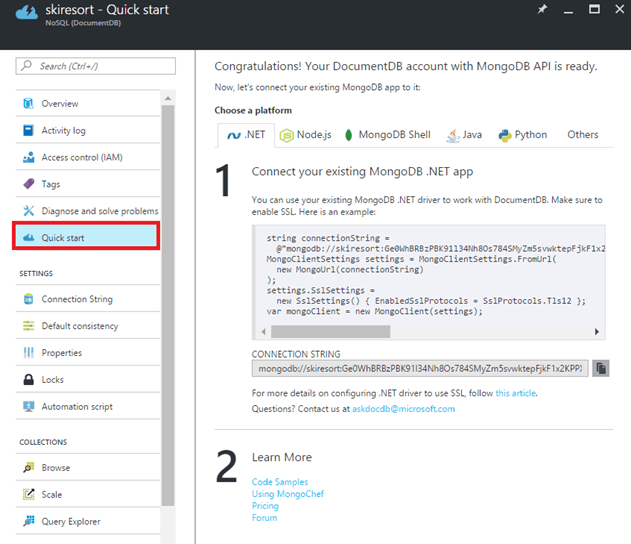Click the Diagnose wrench icon
The width and height of the screenshot is (631, 544).
[28, 210]
